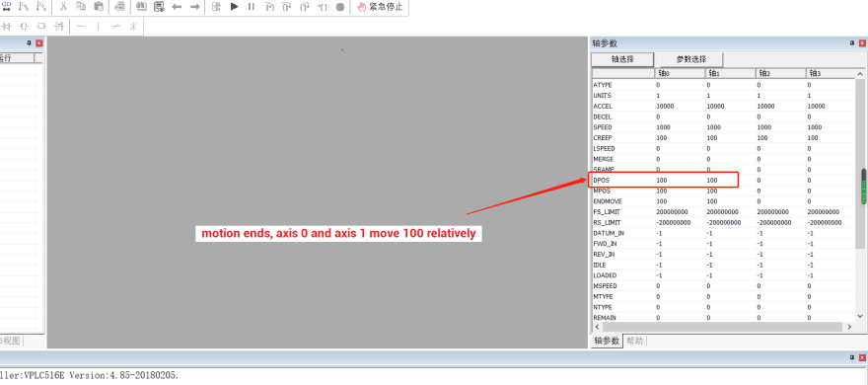Click the Step Out debug icon
This screenshot has width=868, height=385.
point(304,7)
